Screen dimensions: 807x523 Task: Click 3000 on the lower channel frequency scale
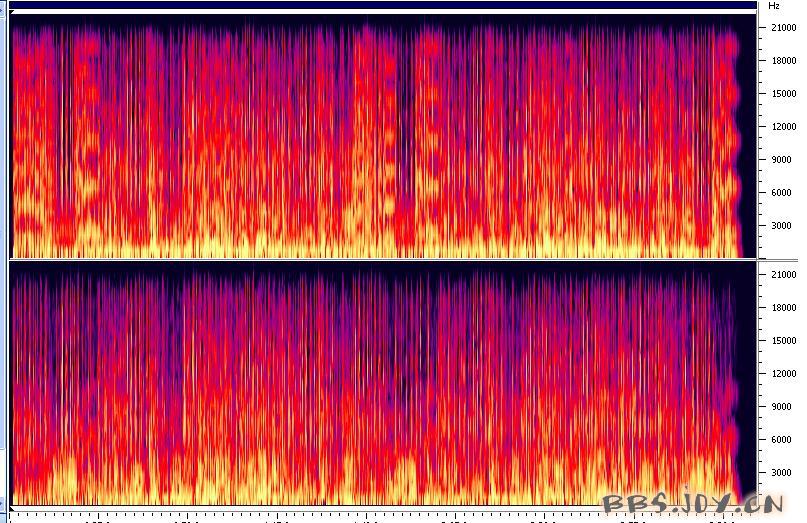coord(781,473)
